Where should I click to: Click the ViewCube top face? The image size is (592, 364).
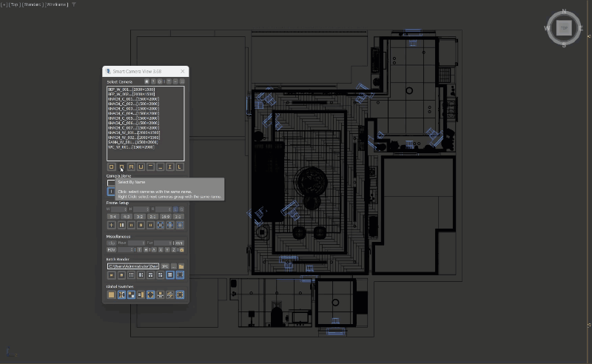(x=564, y=28)
